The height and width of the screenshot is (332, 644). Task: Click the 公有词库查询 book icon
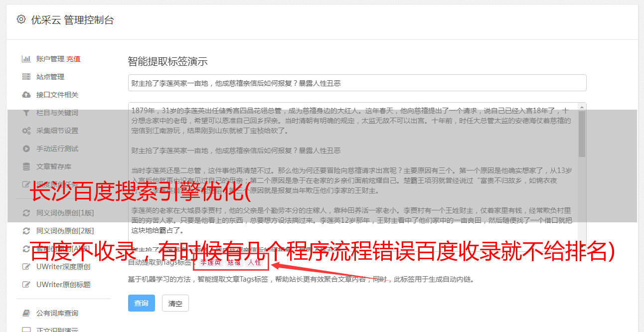click(x=26, y=313)
